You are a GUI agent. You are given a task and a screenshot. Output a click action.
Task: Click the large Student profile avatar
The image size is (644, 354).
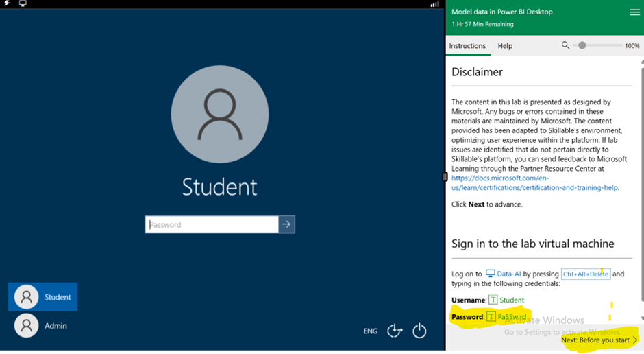click(220, 115)
